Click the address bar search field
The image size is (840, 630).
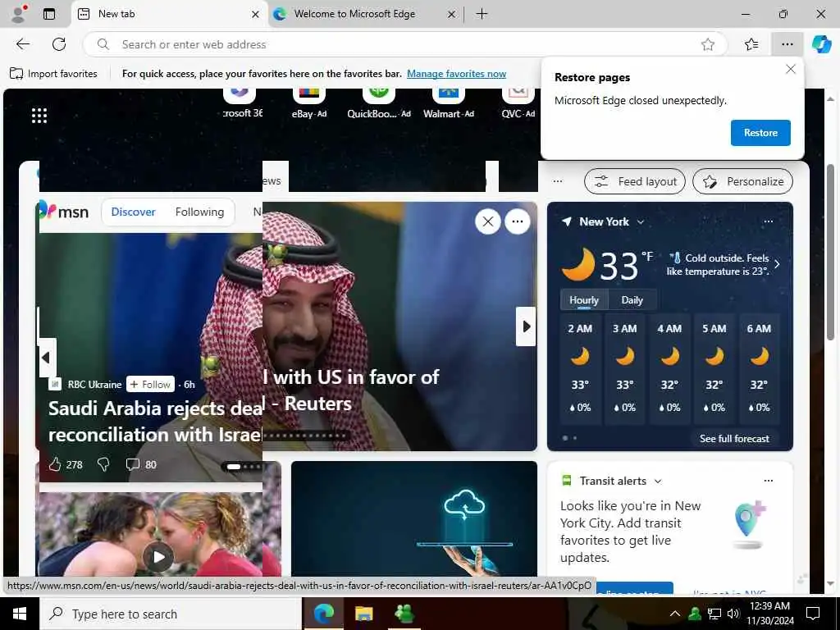pyautogui.click(x=404, y=44)
